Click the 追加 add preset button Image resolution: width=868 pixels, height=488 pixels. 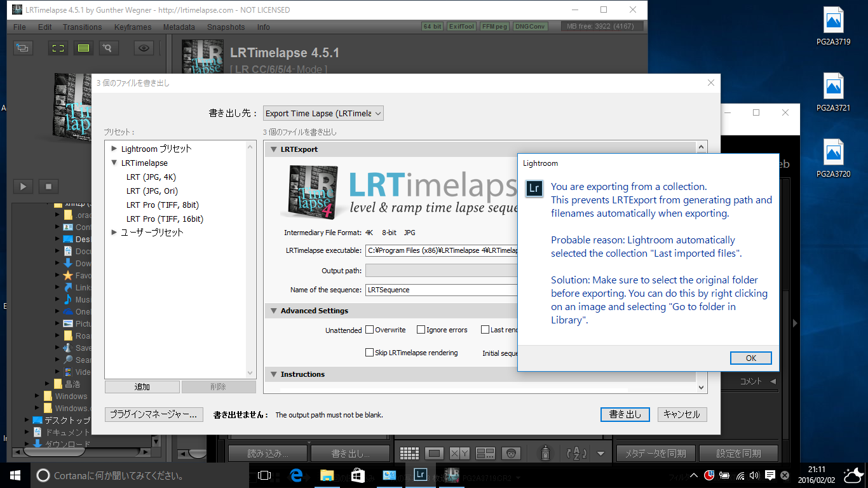pyautogui.click(x=142, y=387)
